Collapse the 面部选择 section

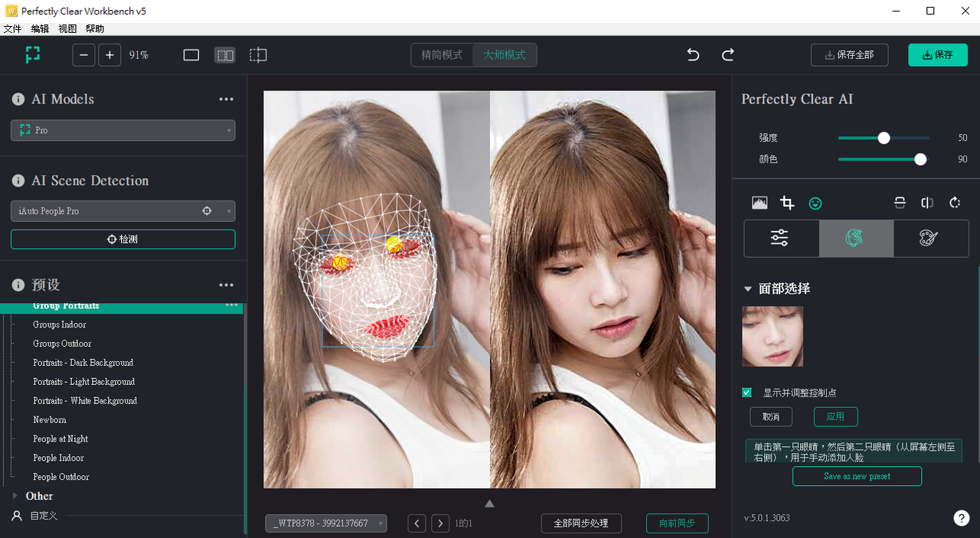click(748, 289)
